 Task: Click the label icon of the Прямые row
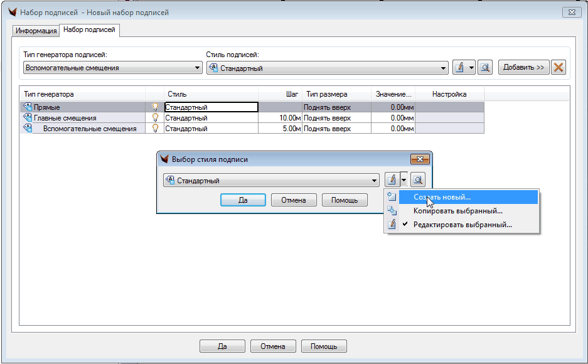(28, 107)
